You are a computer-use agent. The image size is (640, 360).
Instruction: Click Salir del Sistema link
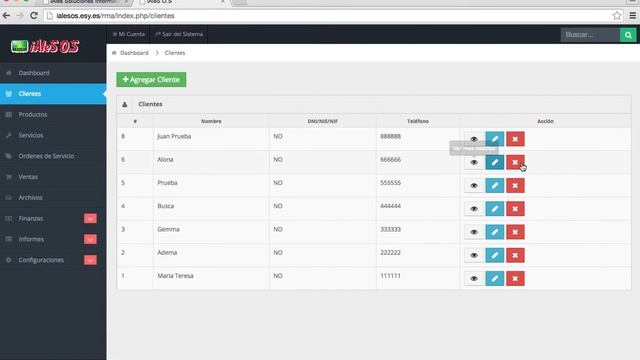[x=179, y=34]
